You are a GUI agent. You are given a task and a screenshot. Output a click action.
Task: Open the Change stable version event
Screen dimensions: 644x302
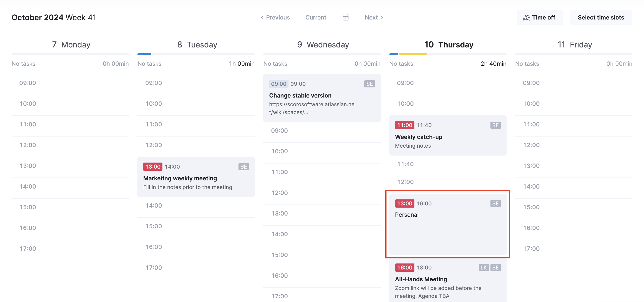click(x=322, y=98)
